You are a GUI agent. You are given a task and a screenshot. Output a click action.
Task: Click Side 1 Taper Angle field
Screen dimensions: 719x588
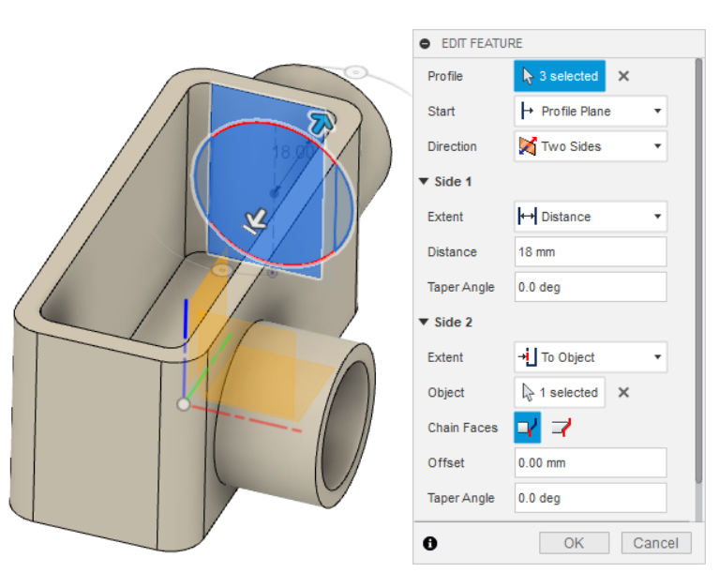[x=591, y=287]
